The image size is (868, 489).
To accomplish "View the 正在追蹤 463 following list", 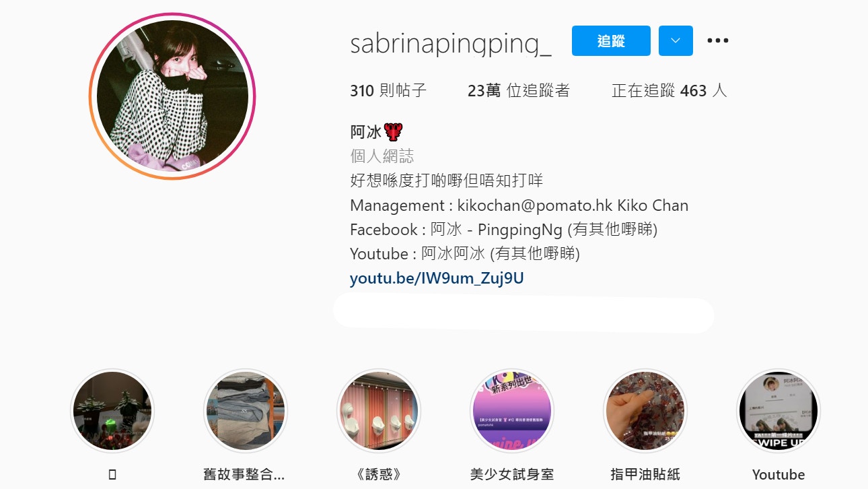I will 669,90.
